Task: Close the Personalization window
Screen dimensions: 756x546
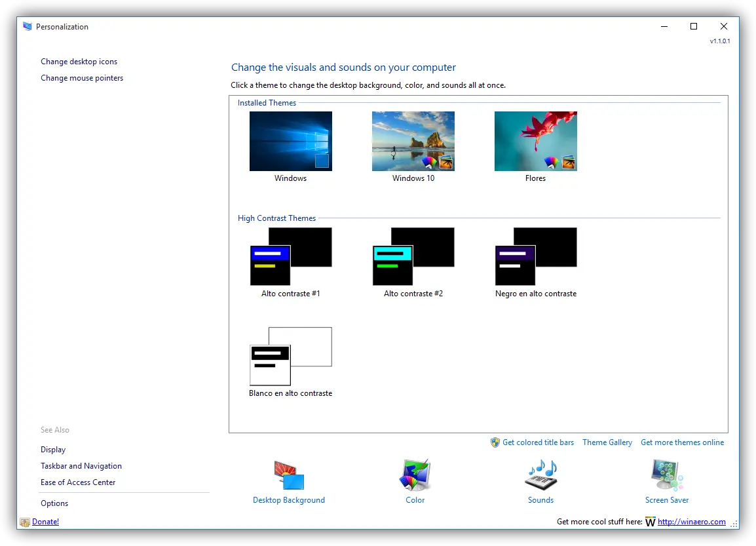Action: point(724,26)
